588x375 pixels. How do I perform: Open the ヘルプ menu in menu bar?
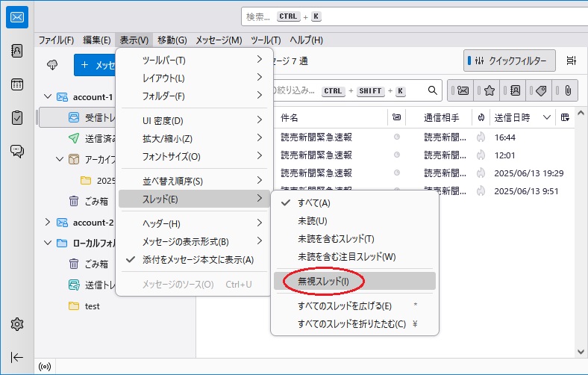click(x=306, y=40)
